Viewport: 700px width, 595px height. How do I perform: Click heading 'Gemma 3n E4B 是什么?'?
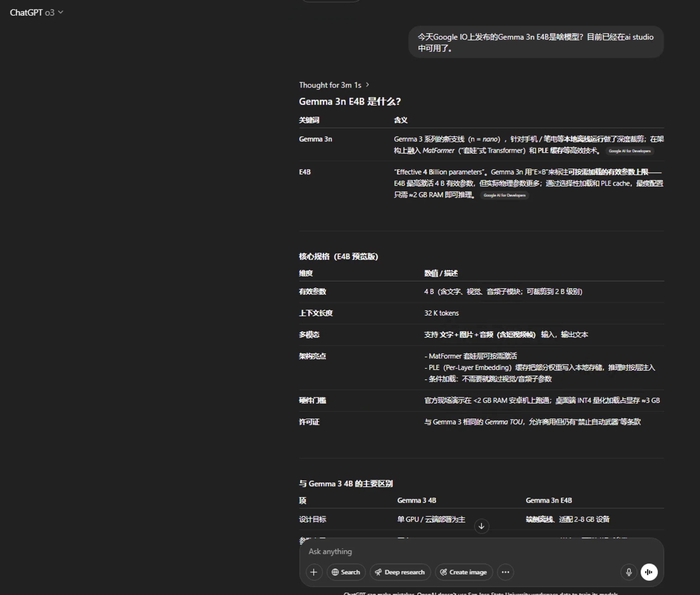(350, 101)
